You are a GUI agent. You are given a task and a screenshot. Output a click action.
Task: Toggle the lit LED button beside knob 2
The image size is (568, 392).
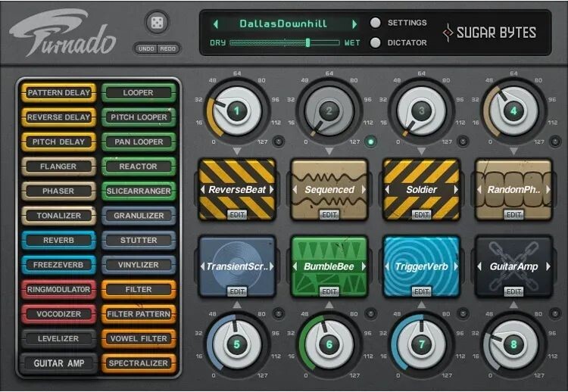point(370,142)
